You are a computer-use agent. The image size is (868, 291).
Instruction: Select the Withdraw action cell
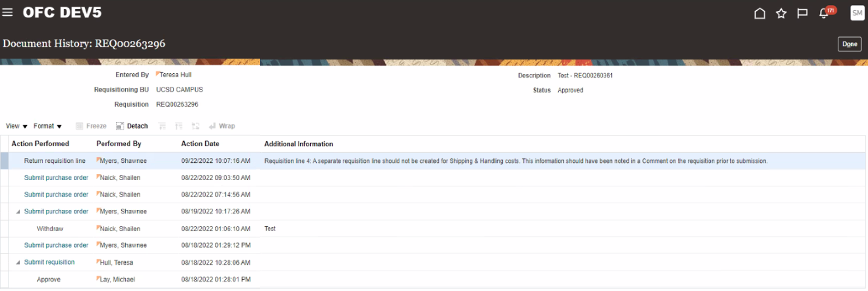(x=50, y=228)
